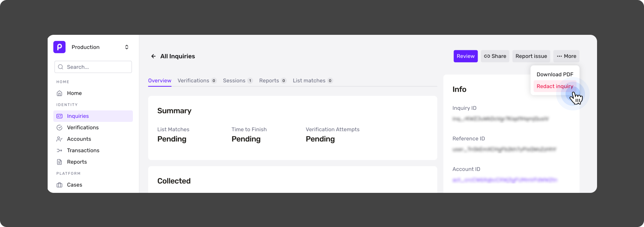The height and width of the screenshot is (227, 644).
Task: Go back using the All Inquiries arrow
Action: click(153, 56)
